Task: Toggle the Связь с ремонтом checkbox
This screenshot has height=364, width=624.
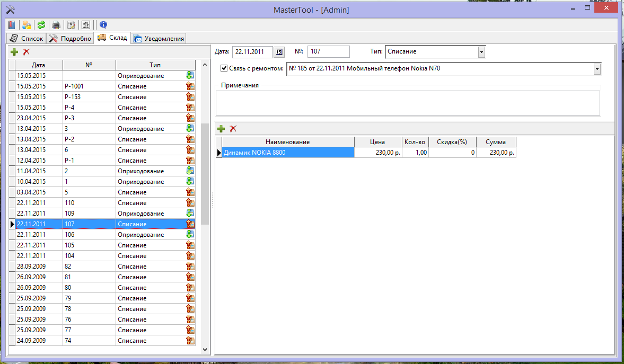Action: pos(224,68)
